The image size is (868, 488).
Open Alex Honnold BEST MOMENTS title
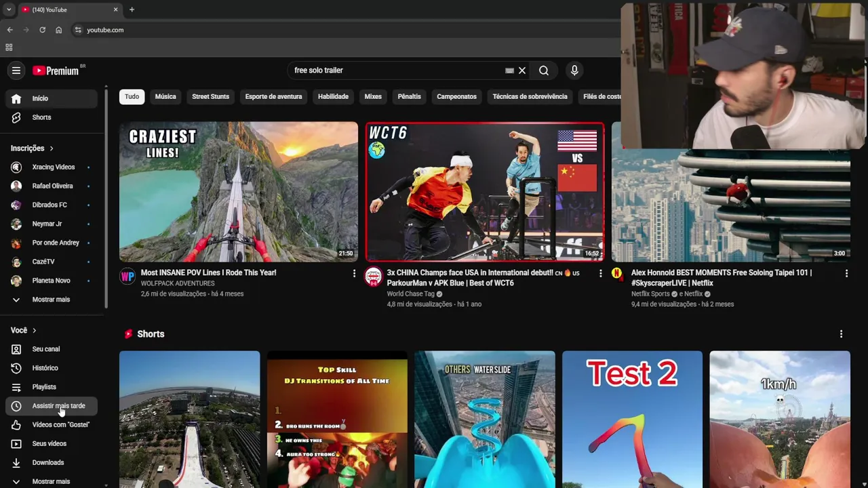pos(722,278)
